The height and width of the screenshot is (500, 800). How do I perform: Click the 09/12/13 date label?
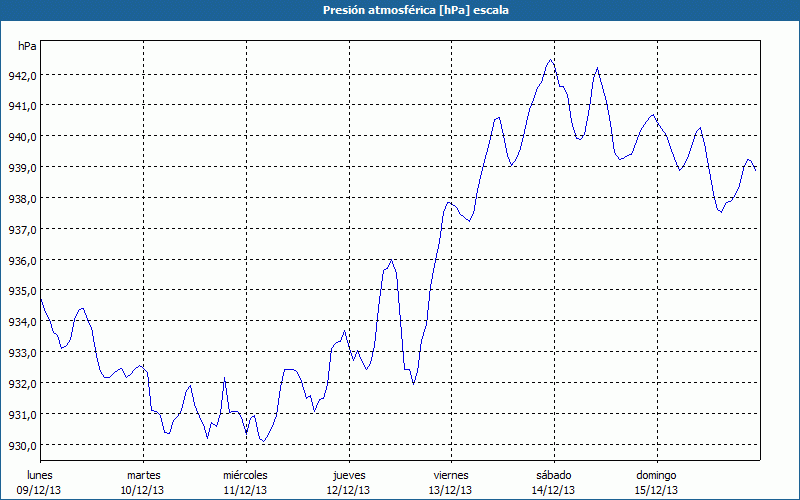pos(40,490)
